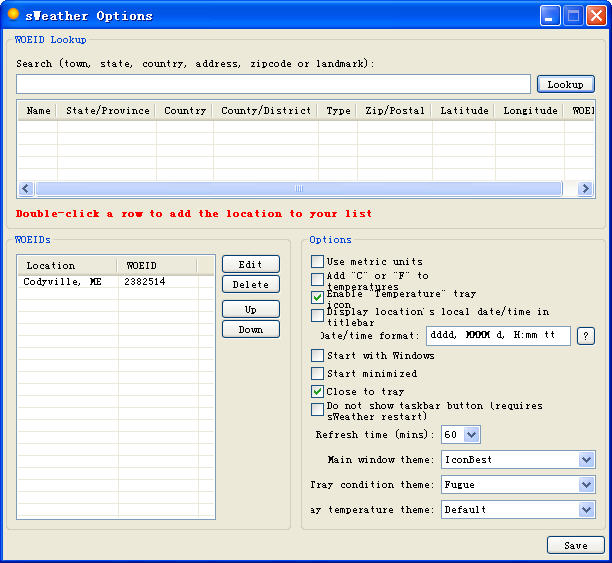
Task: Move location Up in the list
Action: click(251, 309)
